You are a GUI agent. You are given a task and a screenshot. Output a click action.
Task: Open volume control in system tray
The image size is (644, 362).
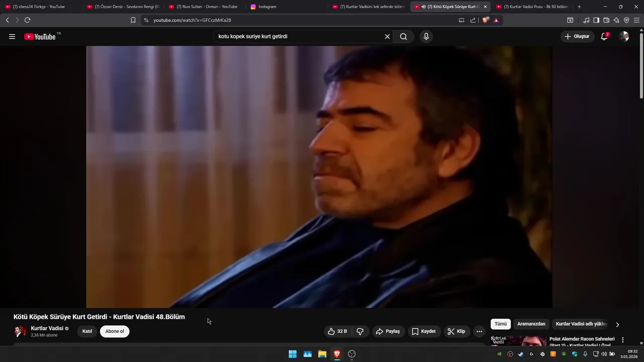point(604,354)
